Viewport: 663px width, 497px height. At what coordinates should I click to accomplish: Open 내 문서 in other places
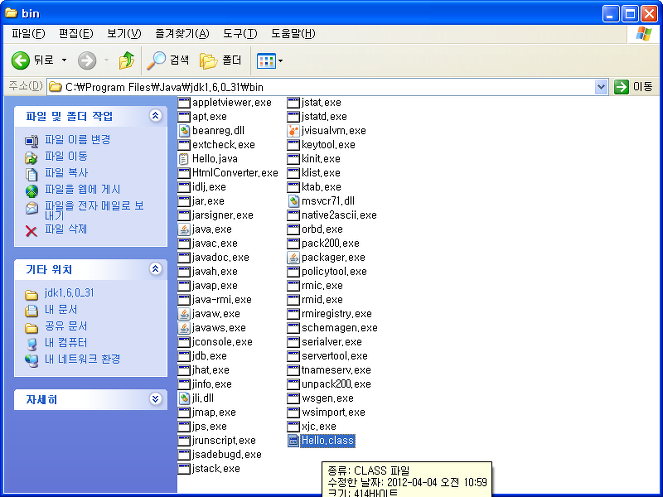61,309
